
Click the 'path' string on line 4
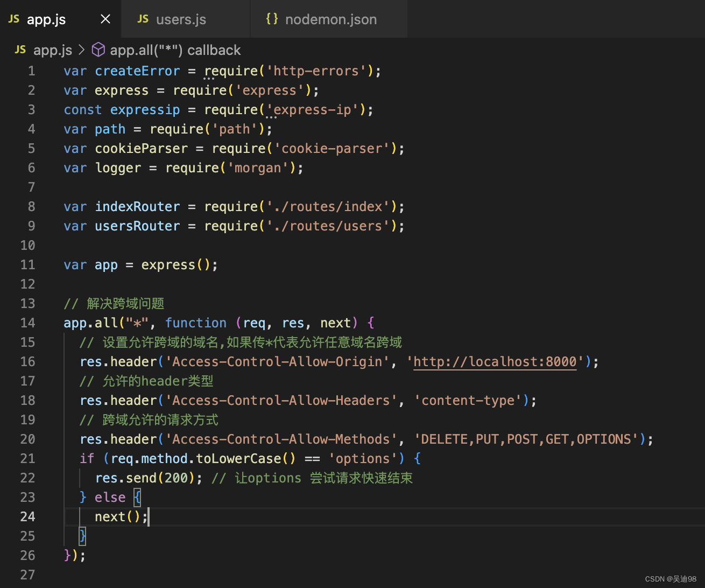click(235, 129)
